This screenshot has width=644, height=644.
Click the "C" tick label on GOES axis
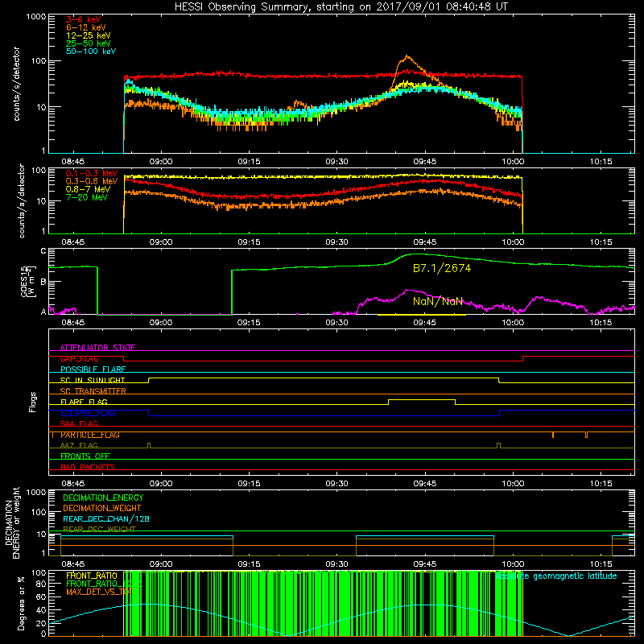[43, 251]
